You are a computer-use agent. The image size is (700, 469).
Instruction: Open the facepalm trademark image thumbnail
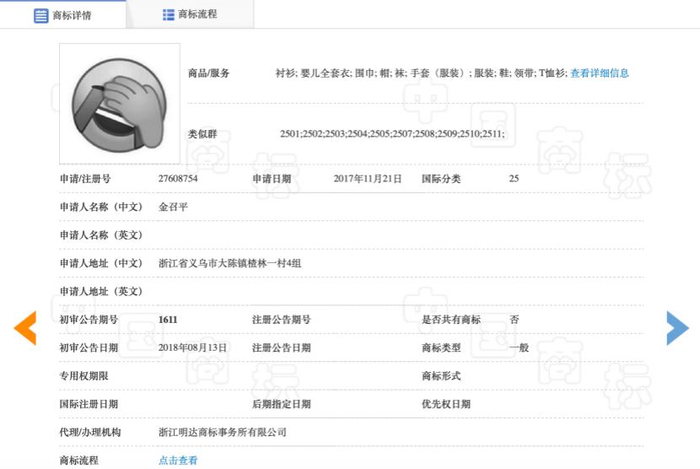(x=120, y=104)
